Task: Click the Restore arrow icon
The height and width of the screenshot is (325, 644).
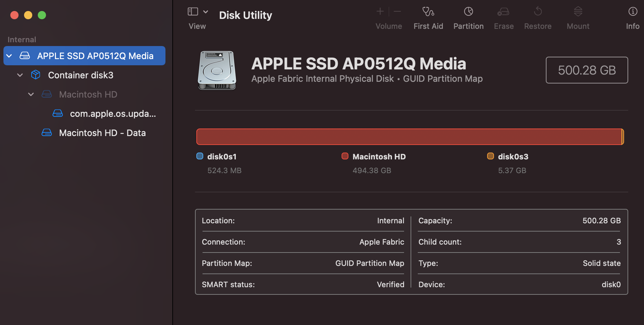Action: 538,12
